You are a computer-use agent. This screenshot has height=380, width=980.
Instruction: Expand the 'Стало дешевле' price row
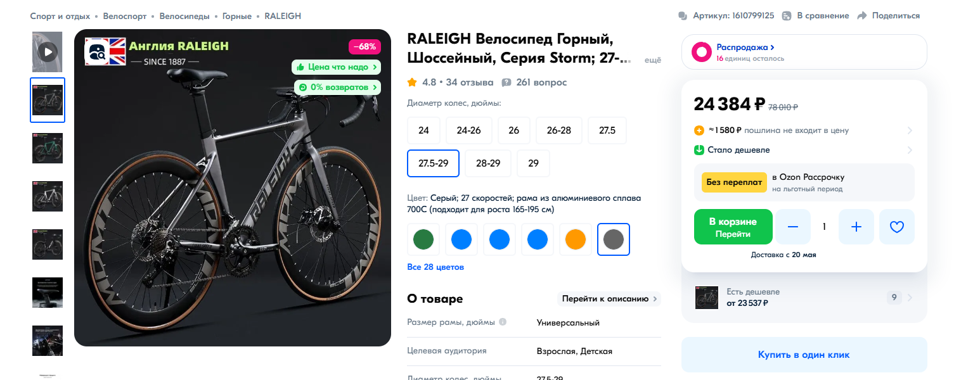910,150
